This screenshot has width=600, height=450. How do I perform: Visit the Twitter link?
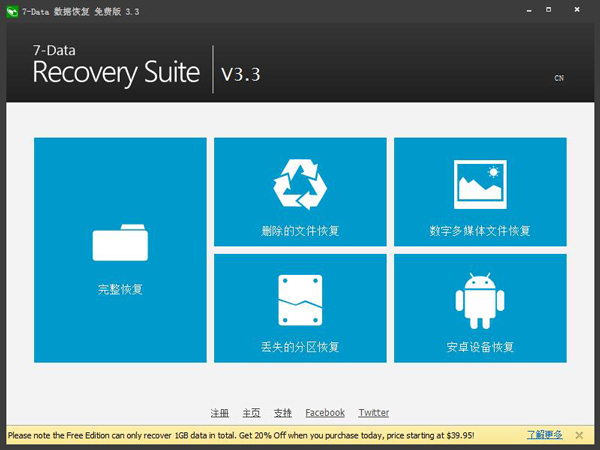[373, 413]
